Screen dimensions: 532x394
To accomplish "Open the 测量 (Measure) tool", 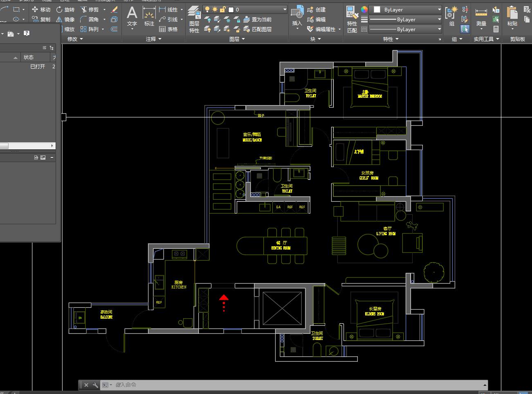I will pyautogui.click(x=481, y=17).
